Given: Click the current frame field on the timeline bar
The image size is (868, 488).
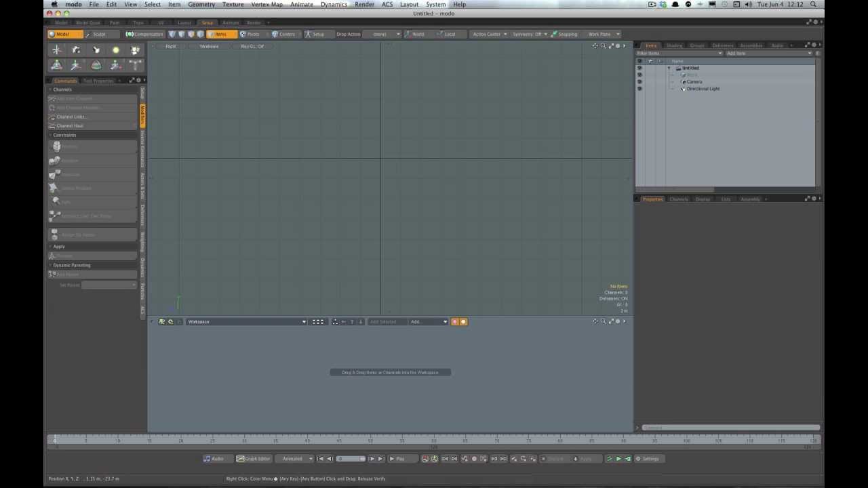Looking at the screenshot, I should tap(351, 459).
